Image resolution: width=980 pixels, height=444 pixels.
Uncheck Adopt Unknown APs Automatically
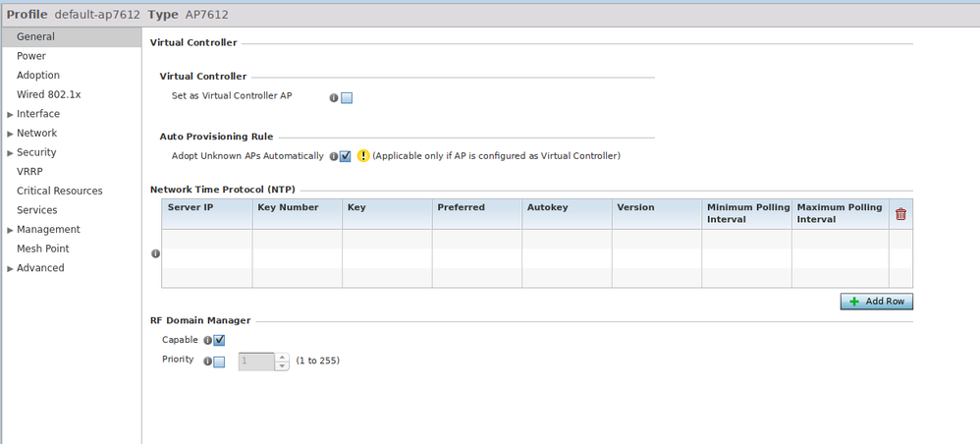(346, 156)
